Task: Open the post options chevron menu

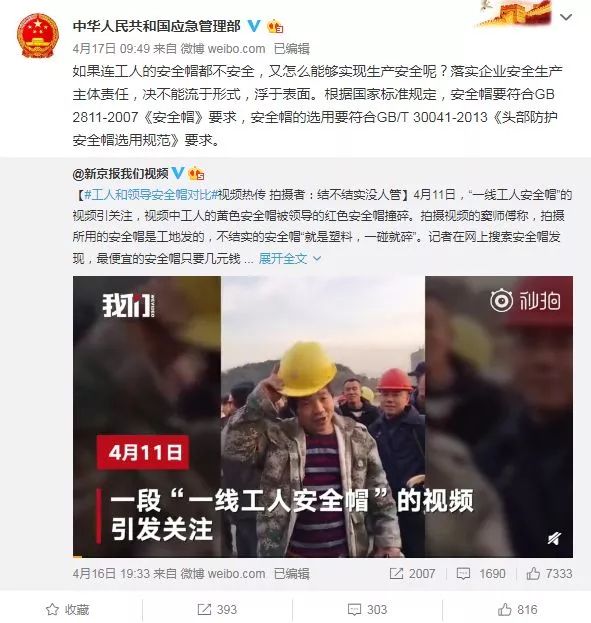Action: [566, 17]
